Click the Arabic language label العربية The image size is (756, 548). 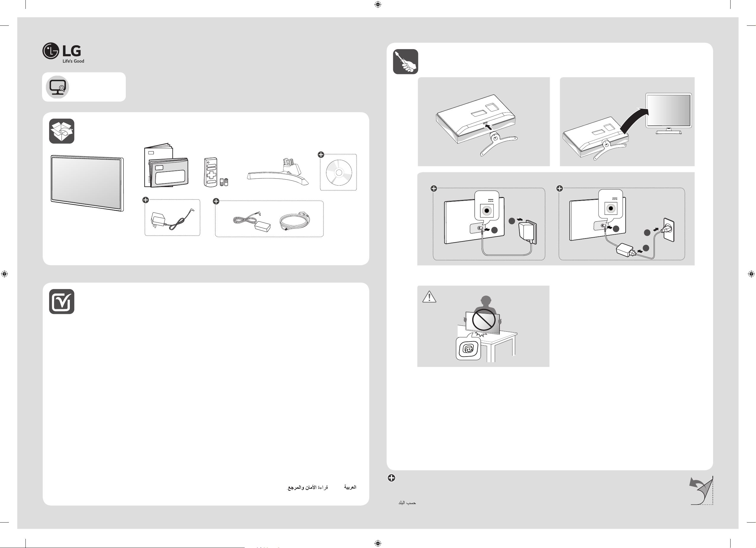click(x=350, y=487)
